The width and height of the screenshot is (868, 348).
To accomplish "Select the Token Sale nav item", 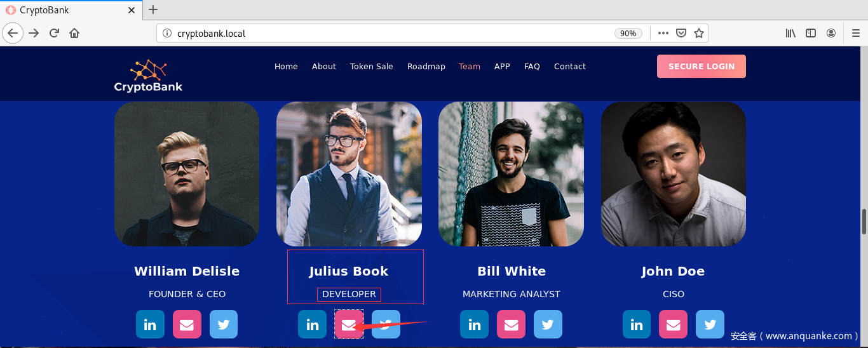I will coord(372,66).
